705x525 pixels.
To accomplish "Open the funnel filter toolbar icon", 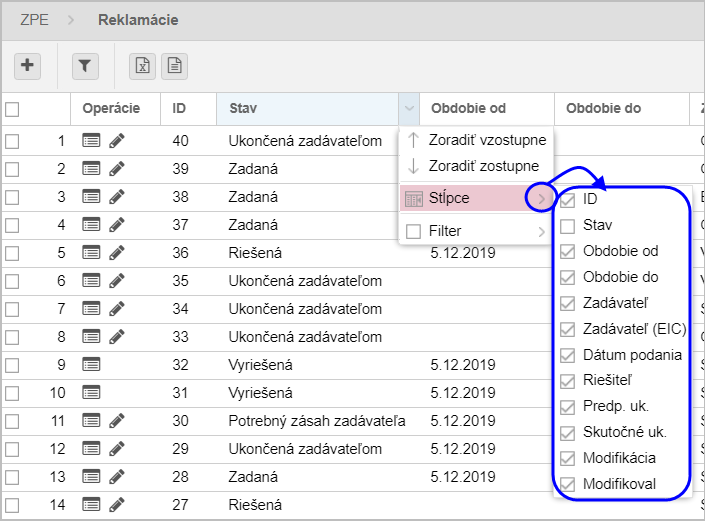I will (x=85, y=66).
